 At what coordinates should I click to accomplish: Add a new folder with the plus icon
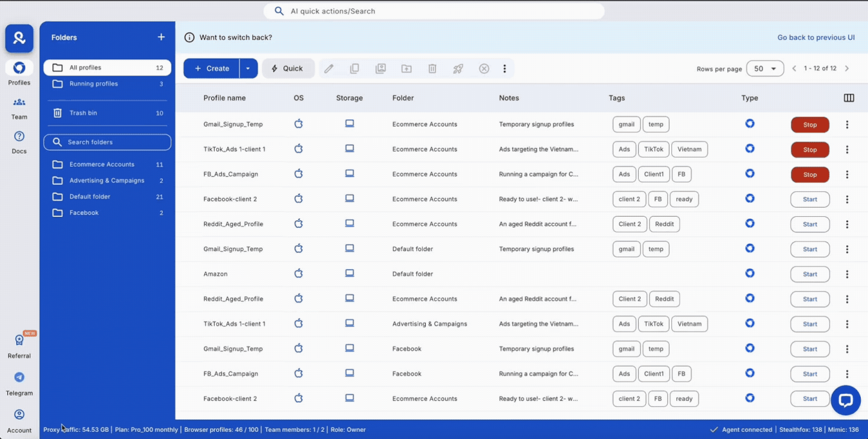(x=161, y=37)
